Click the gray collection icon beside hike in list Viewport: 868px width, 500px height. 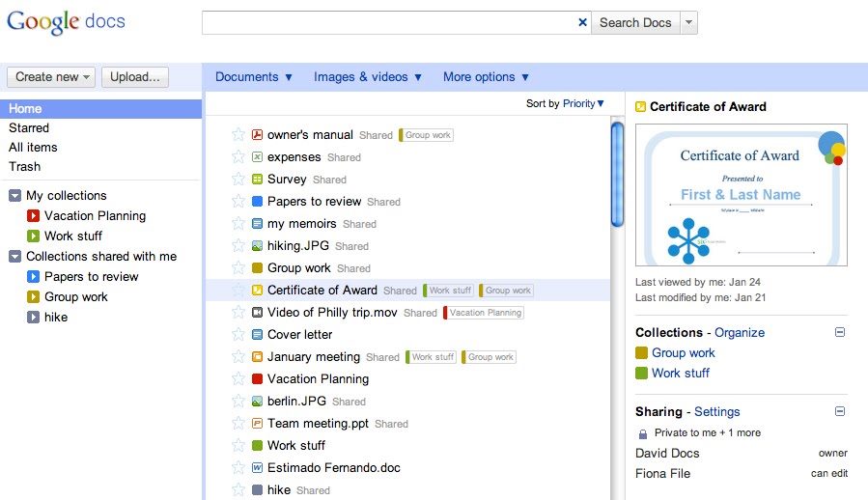(x=257, y=489)
